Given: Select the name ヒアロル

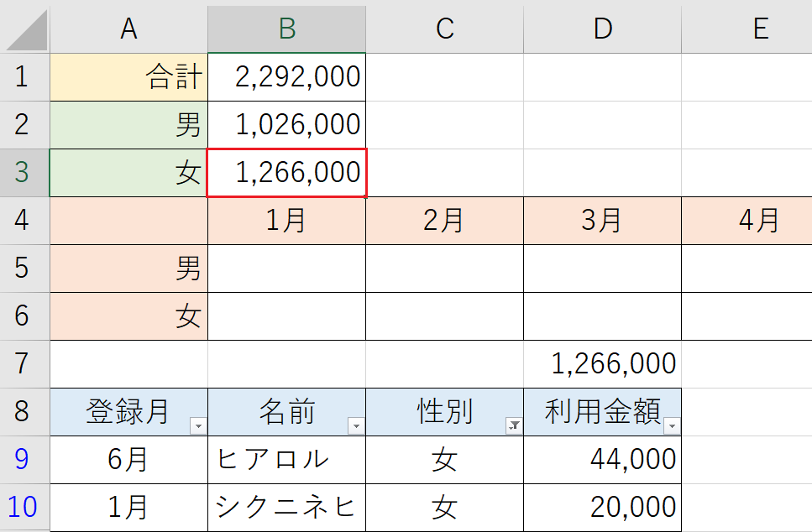Looking at the screenshot, I should click(x=287, y=460).
